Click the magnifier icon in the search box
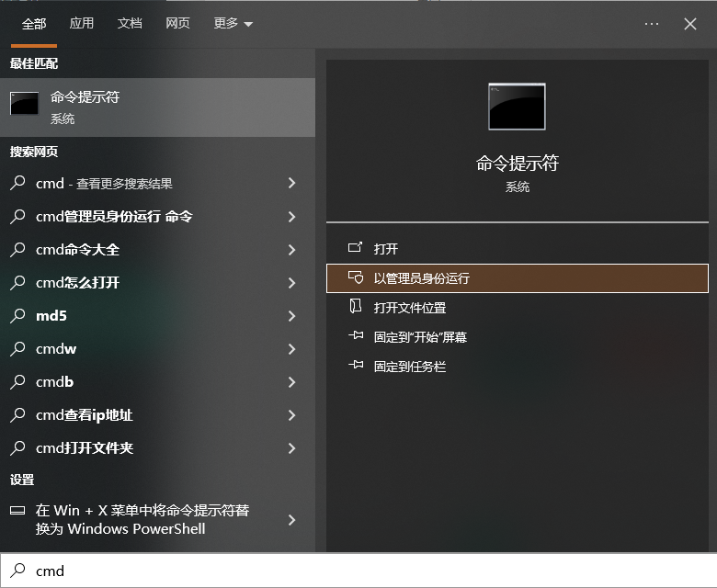Image resolution: width=717 pixels, height=588 pixels. coord(17,570)
